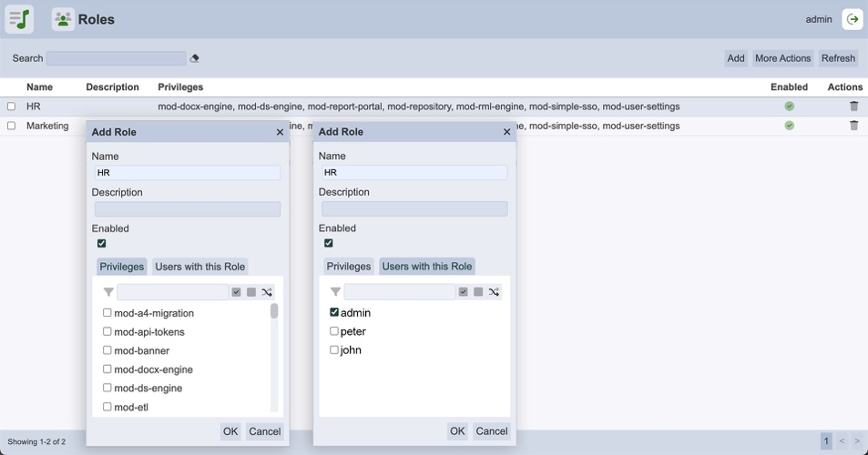Open the More Actions menu
Image resolution: width=868 pixels, height=455 pixels.
point(782,58)
